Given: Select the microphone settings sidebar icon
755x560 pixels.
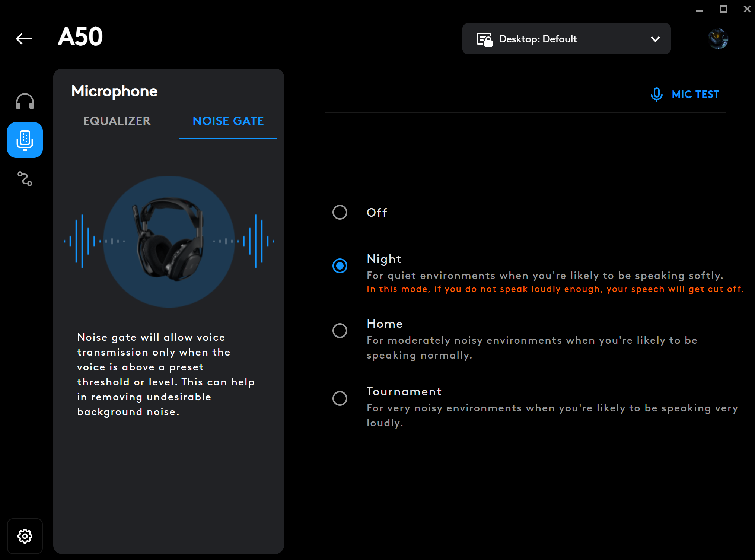Looking at the screenshot, I should tap(25, 140).
